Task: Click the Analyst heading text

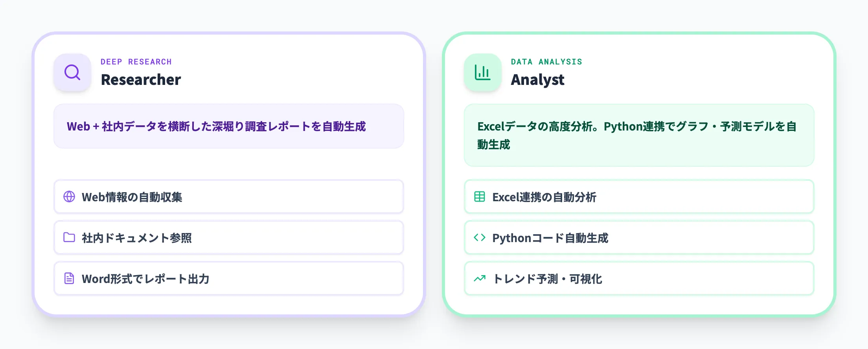Action: [538, 80]
